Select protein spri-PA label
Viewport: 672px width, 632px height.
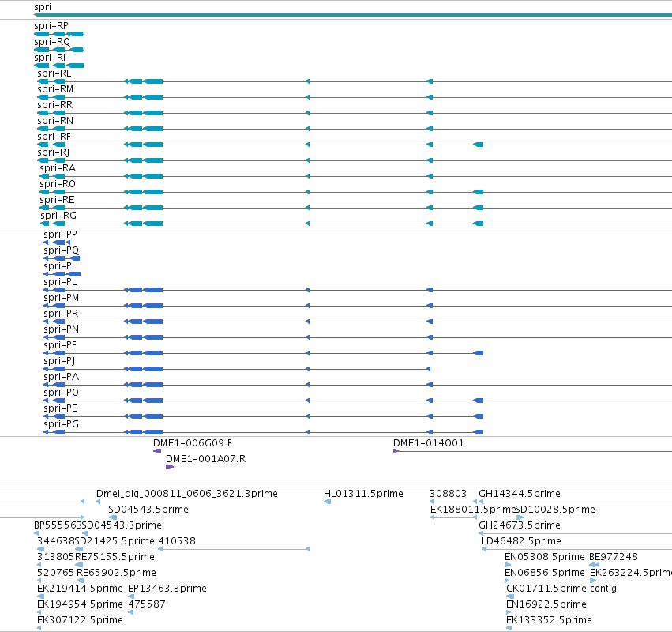point(61,377)
